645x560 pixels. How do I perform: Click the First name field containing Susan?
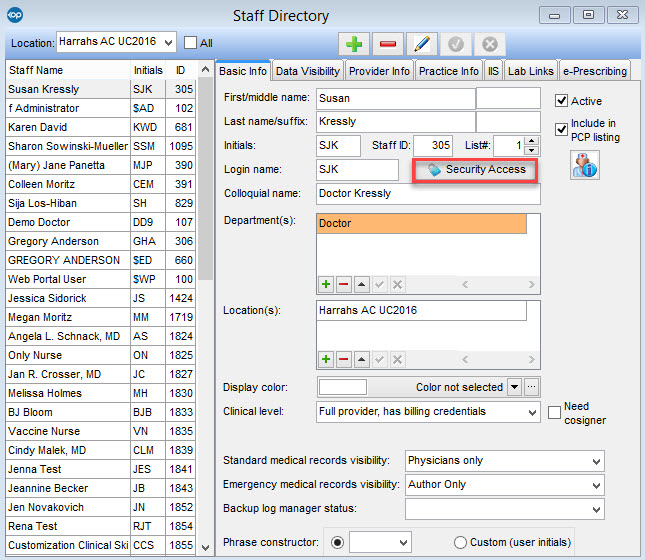[x=396, y=98]
